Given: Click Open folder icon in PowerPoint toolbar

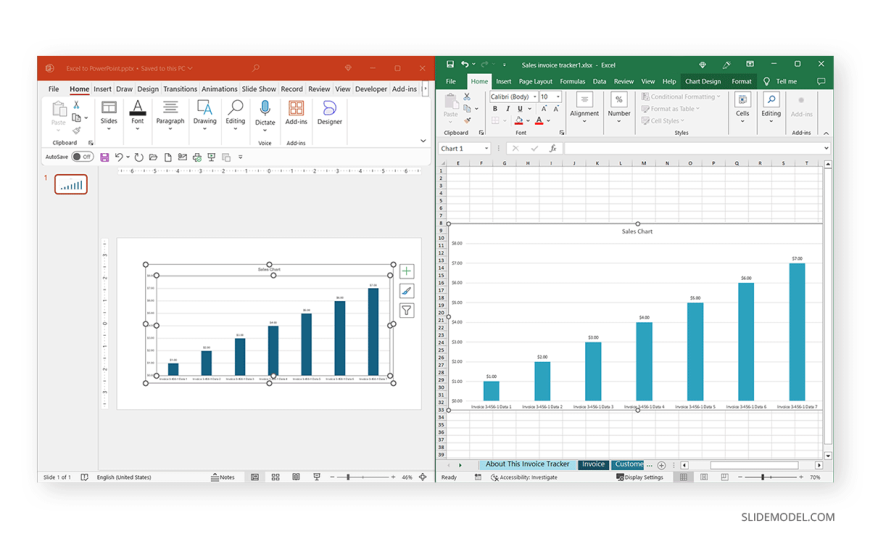Looking at the screenshot, I should (x=153, y=157).
